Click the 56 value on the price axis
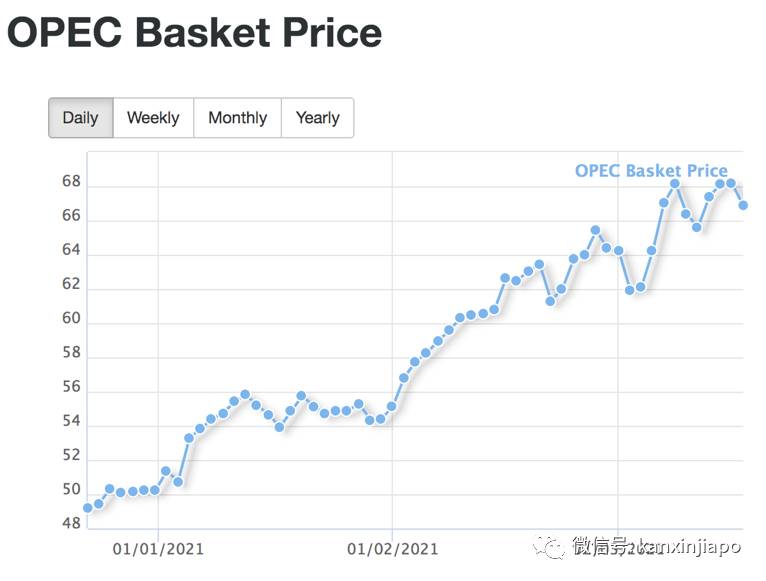Image resolution: width=766 pixels, height=581 pixels. coord(71,389)
